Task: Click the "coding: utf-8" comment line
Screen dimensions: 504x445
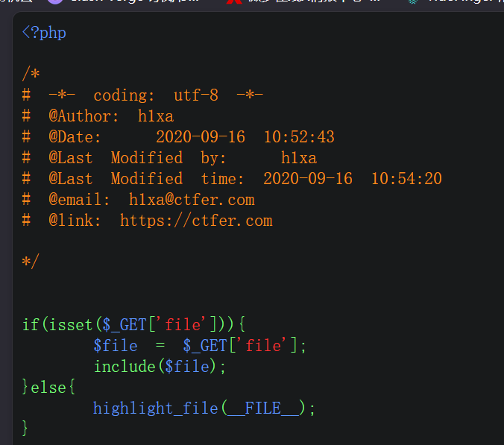Action: [142, 95]
